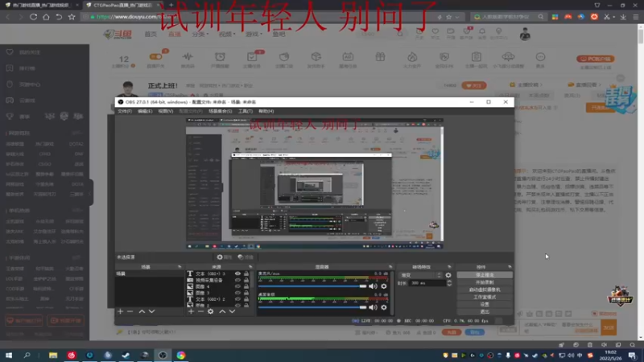Adjust the 麦克风/Aux volume slider
Viewport: 644px width, 362px height.
coord(312,286)
